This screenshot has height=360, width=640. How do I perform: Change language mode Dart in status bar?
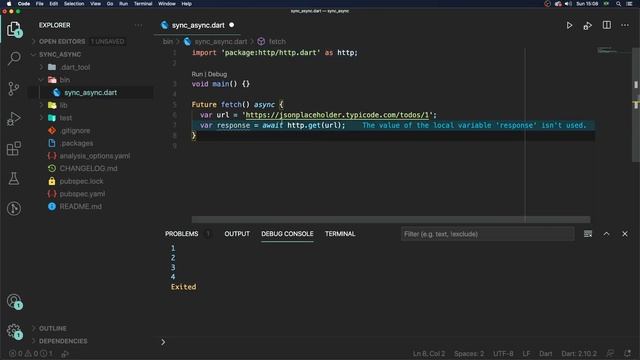pyautogui.click(x=545, y=353)
